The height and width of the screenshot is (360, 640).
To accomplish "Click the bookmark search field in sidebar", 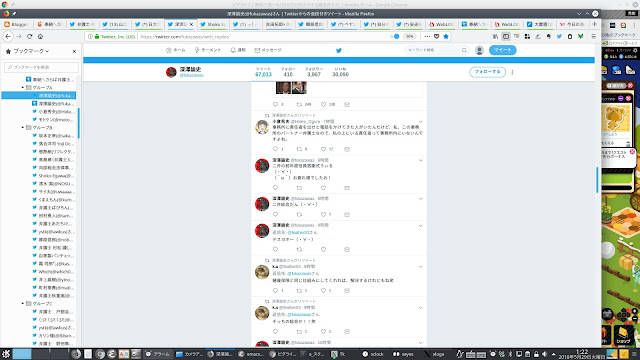I will (41, 67).
